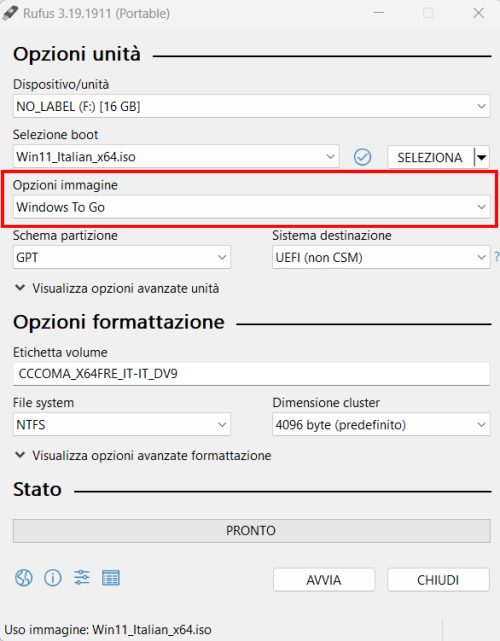Click the Sistema destinazione label
The height and width of the screenshot is (641, 500).
click(x=332, y=235)
